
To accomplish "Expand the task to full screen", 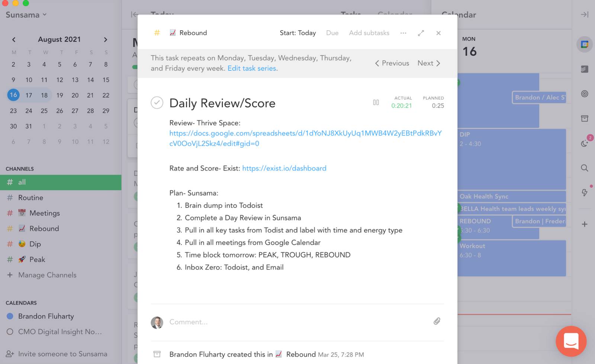I will click(x=421, y=33).
